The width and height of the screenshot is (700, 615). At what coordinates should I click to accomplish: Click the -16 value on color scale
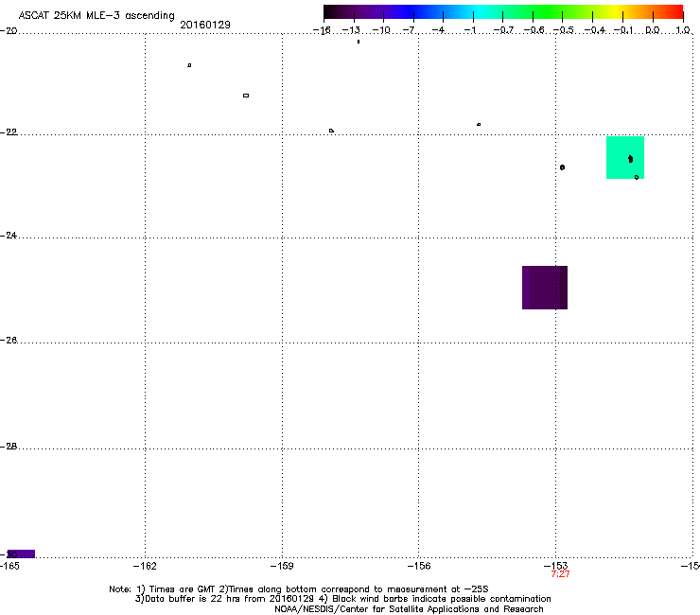click(322, 30)
